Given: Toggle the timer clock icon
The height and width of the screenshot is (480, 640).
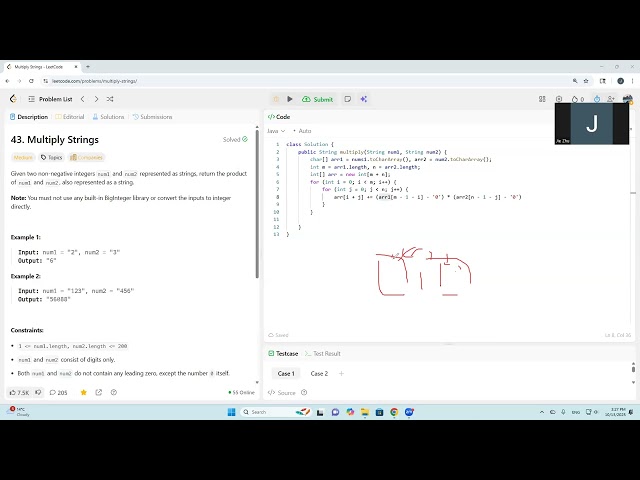Looking at the screenshot, I should (x=597, y=99).
